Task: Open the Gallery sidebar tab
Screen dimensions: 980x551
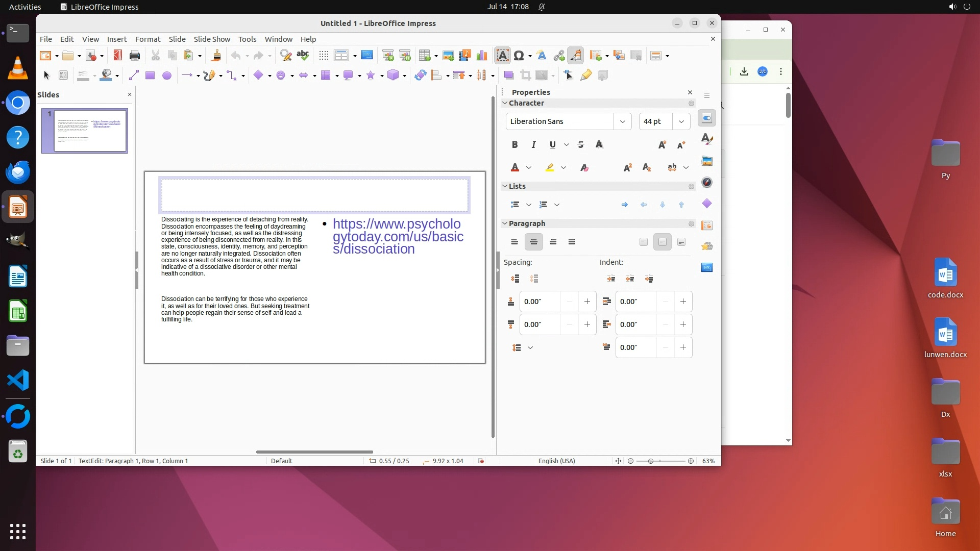Action: pos(707,161)
